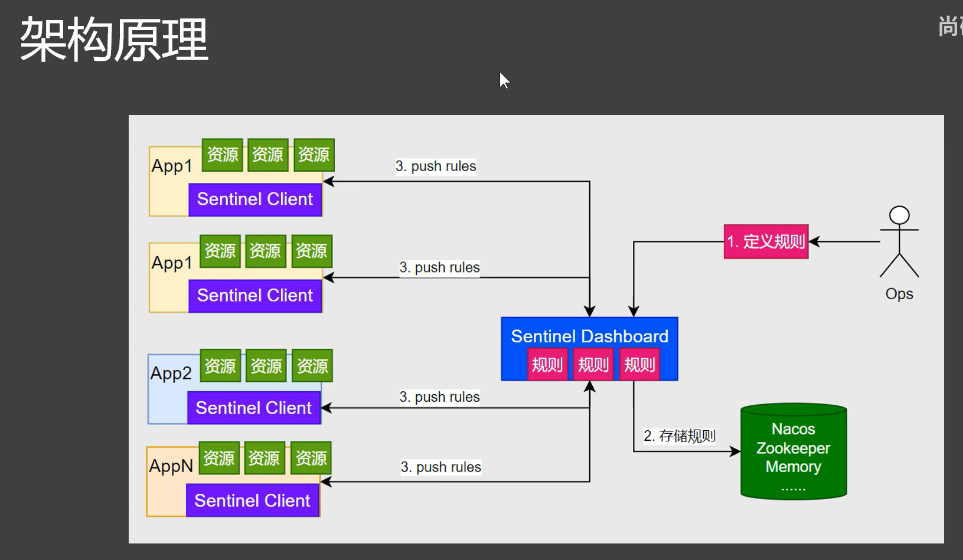Click the '架构原理' slide title
This screenshot has height=560, width=963.
[x=114, y=40]
